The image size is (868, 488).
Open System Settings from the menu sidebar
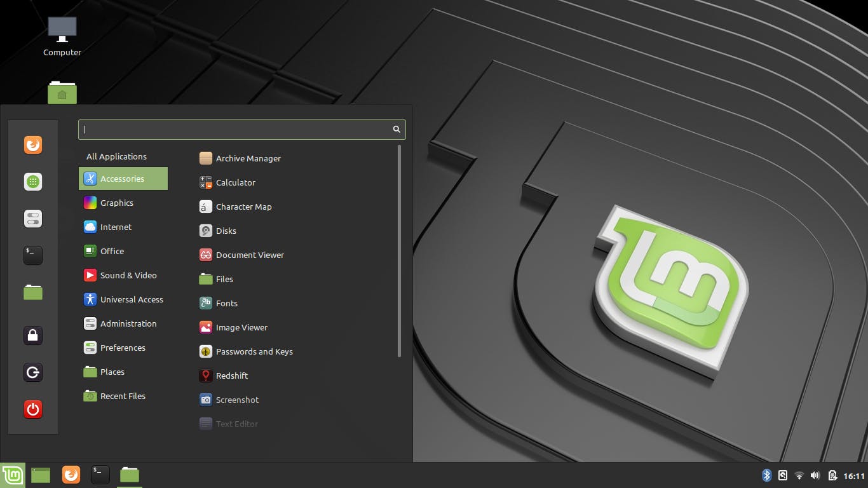pyautogui.click(x=32, y=218)
